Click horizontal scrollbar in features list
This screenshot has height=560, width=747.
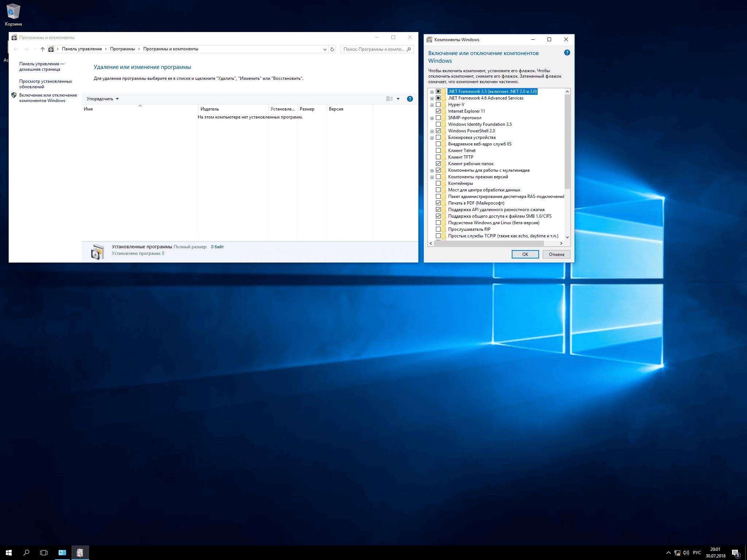pos(489,243)
